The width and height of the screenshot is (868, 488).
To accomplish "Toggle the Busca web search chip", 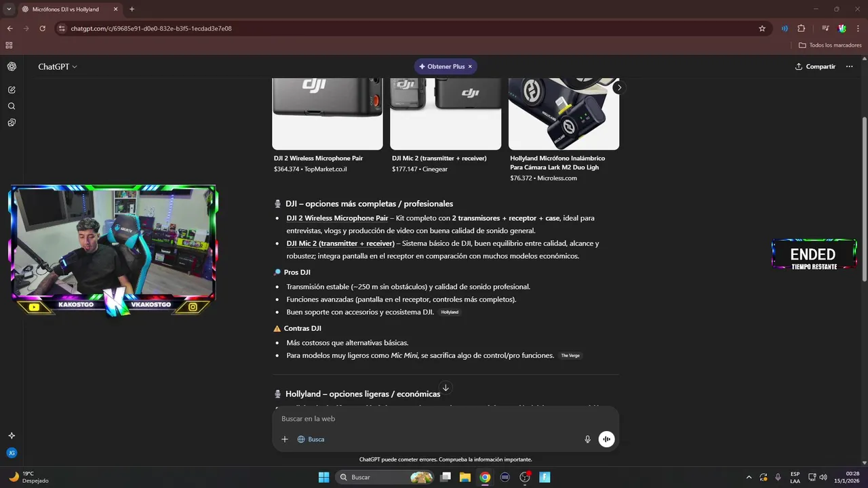I will tap(311, 439).
